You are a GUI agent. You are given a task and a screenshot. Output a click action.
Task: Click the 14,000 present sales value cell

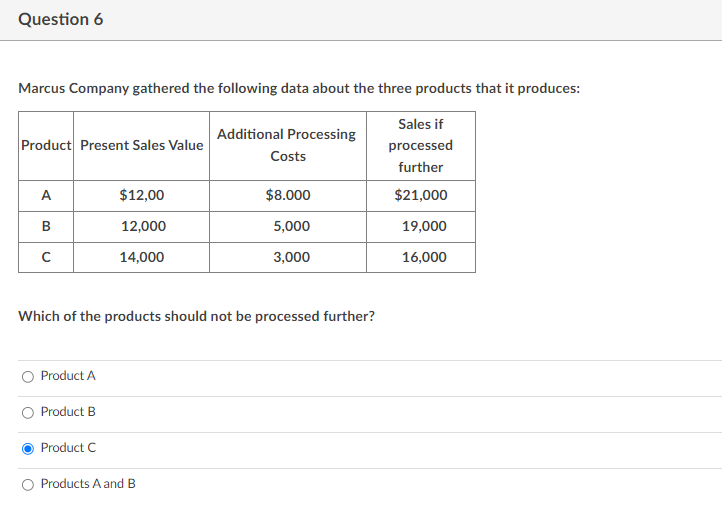tap(142, 257)
